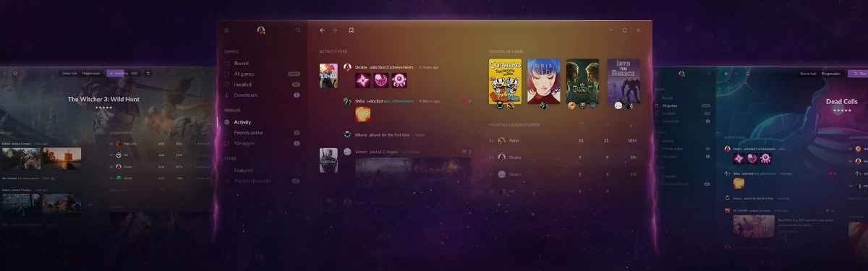Viewport: 868px width, 271px height.
Task: Open Into the Breach cover in Friends In-Game
Action: pyautogui.click(x=624, y=82)
